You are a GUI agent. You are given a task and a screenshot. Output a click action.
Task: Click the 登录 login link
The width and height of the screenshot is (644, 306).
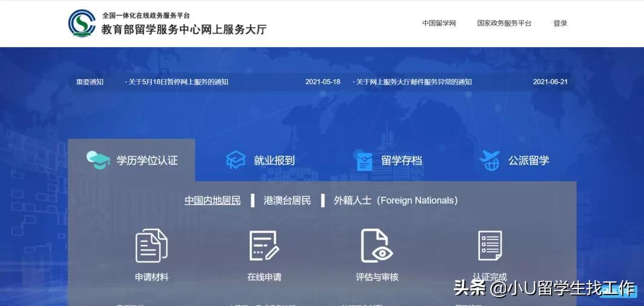point(560,24)
